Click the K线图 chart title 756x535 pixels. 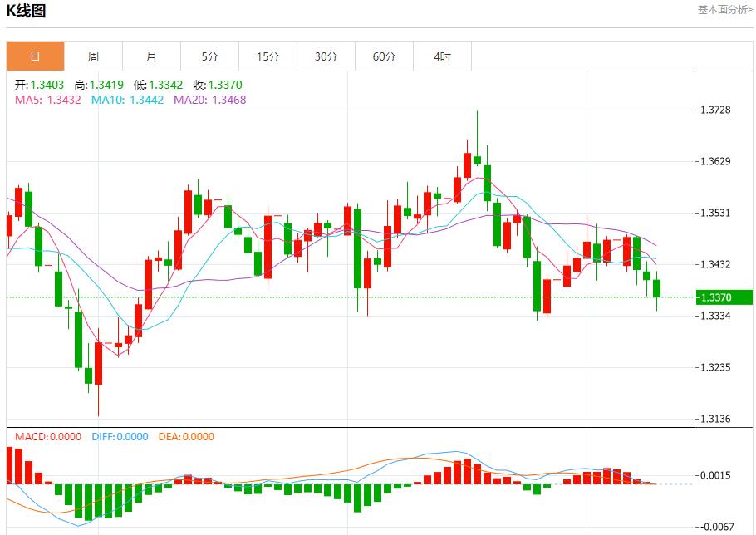pos(28,12)
